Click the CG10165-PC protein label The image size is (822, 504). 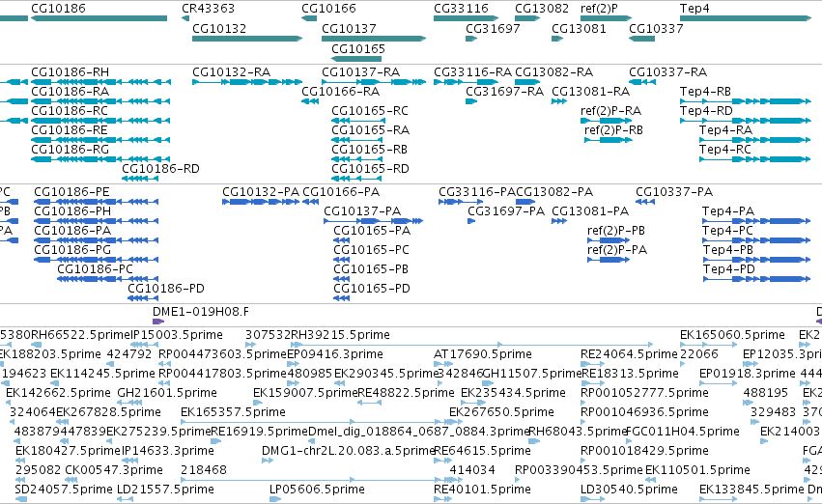[371, 250]
